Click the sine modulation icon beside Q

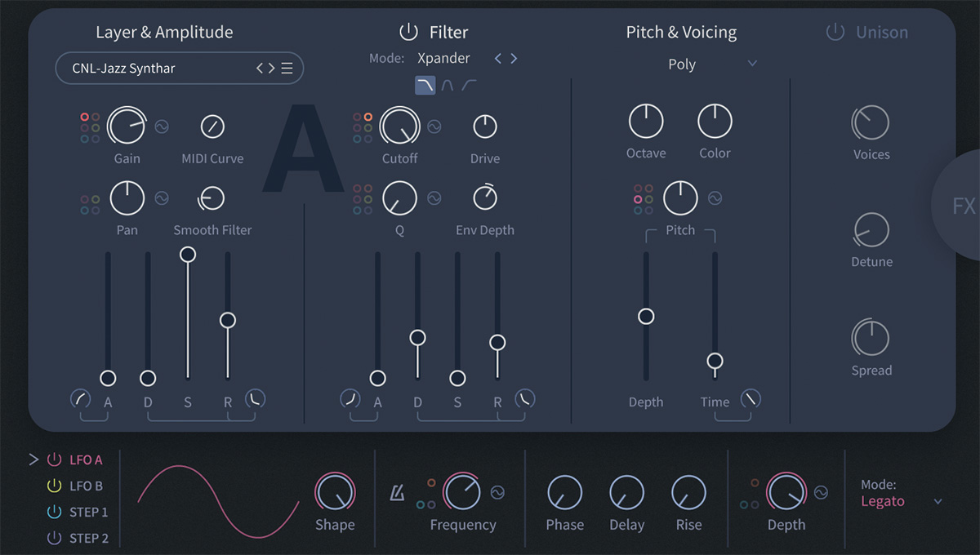(x=434, y=198)
